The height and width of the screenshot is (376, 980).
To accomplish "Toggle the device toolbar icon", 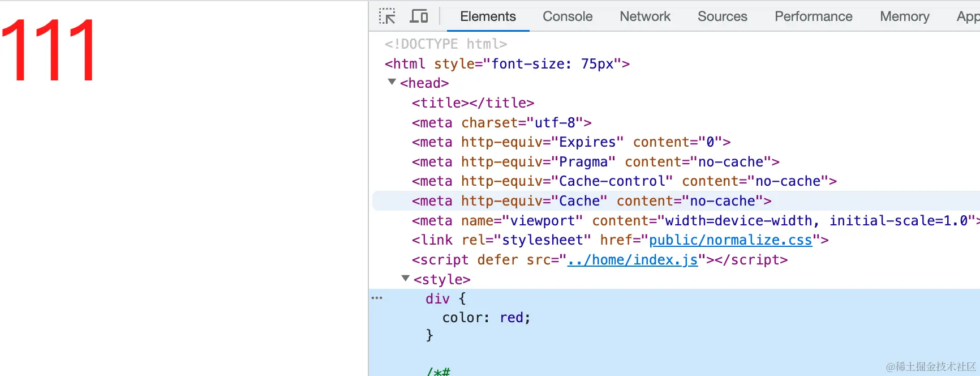I will pos(419,16).
